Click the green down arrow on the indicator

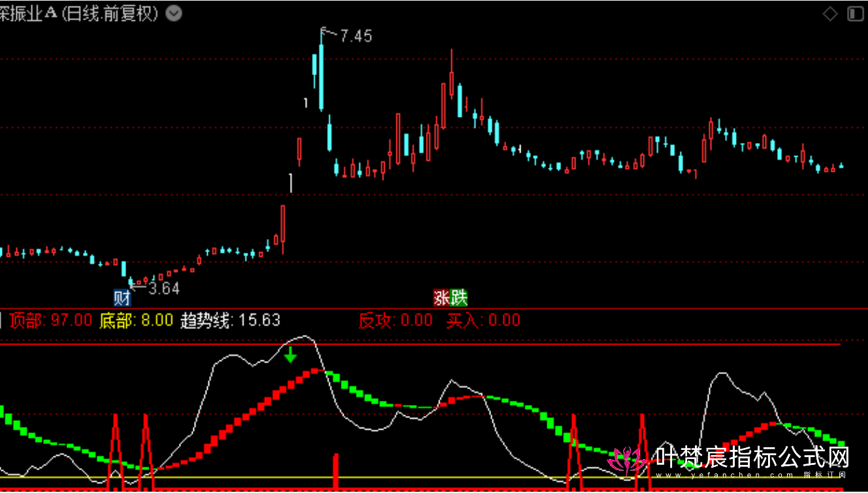tap(291, 355)
